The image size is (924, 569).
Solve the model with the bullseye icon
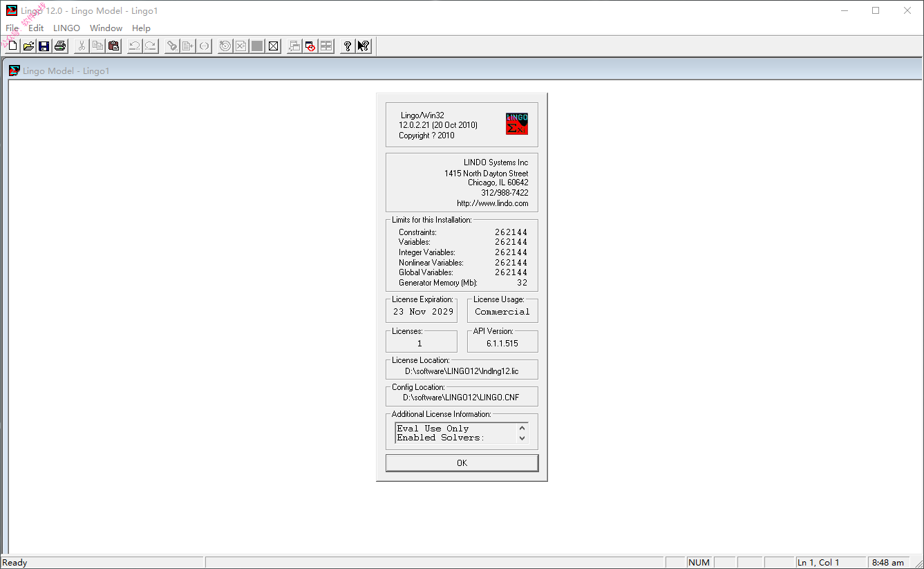[x=225, y=46]
